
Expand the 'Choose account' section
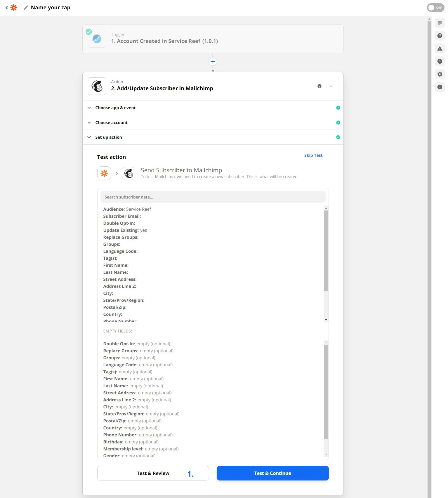coord(213,123)
